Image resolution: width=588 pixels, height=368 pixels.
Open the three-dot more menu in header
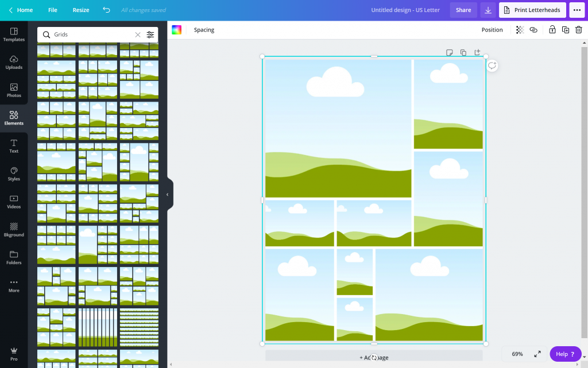(577, 10)
